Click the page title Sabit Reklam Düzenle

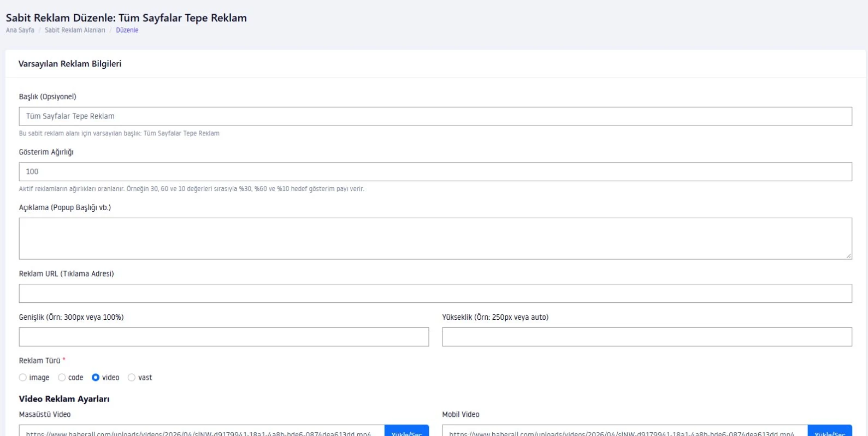pos(126,18)
